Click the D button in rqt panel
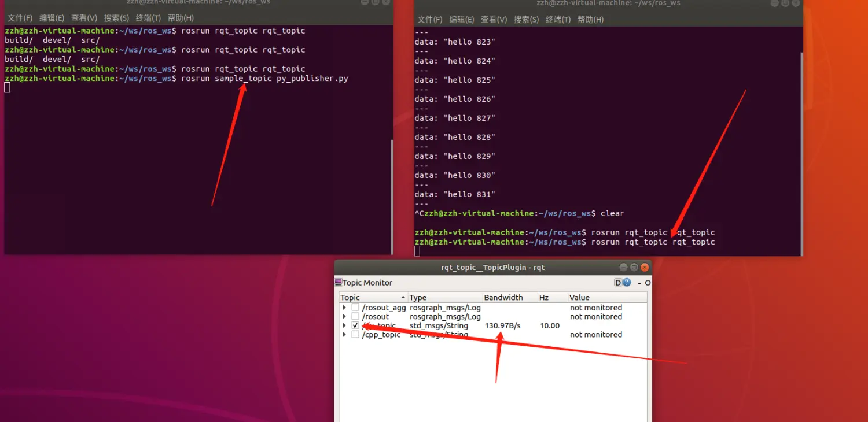868x422 pixels. [x=618, y=283]
